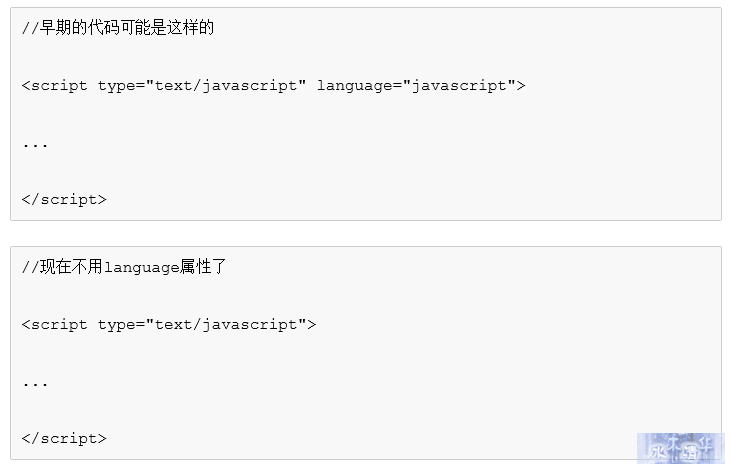Click the first closing </script> tag
Viewport: 730px width, 469px height.
(64, 200)
